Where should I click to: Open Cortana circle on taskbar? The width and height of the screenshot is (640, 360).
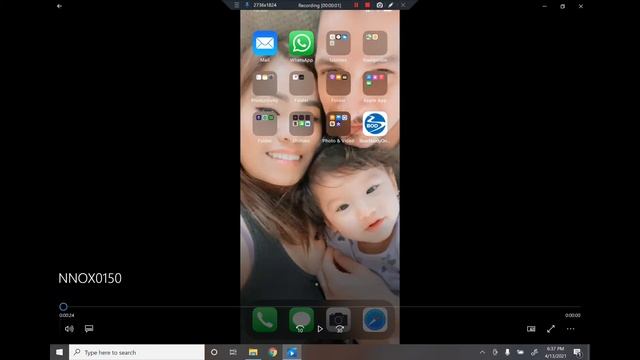click(214, 352)
